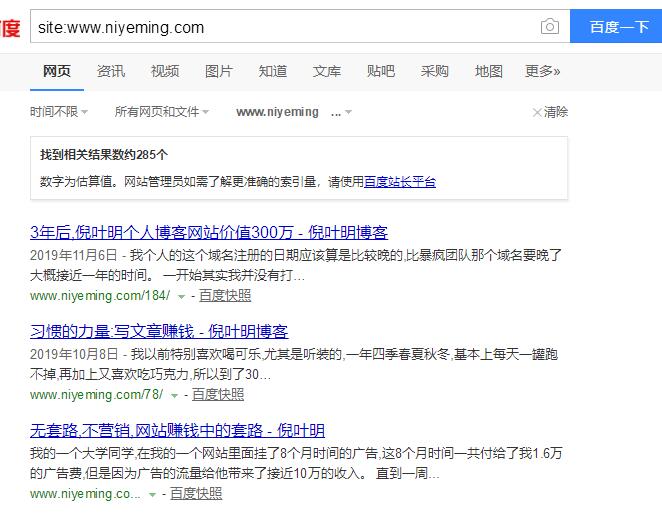
Task: Open result 习惯的力量:写文章赚钱
Action: point(159,331)
